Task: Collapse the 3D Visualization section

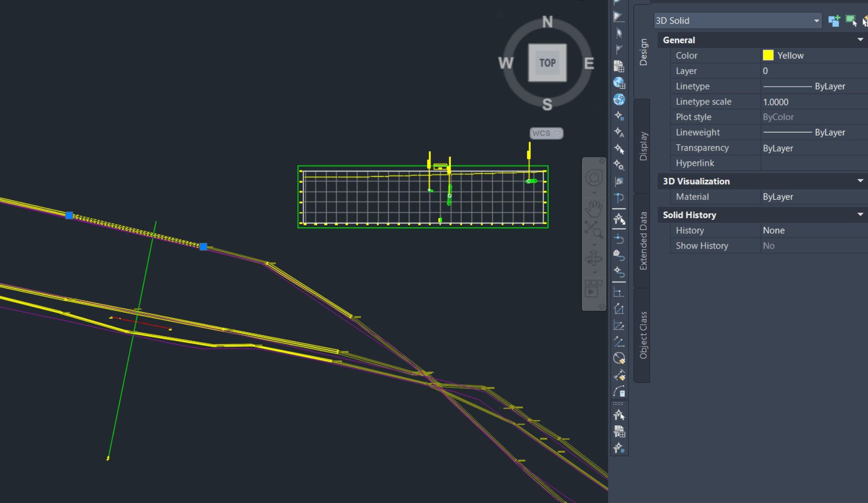Action: click(861, 181)
